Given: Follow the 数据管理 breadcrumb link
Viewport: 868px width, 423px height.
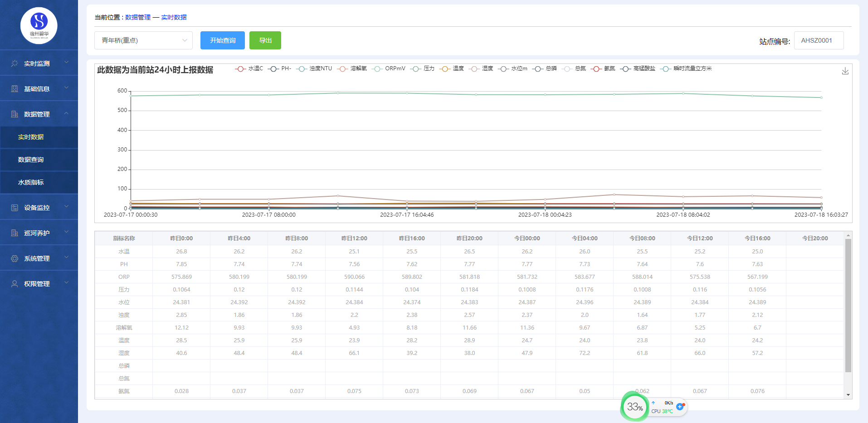Looking at the screenshot, I should (138, 17).
